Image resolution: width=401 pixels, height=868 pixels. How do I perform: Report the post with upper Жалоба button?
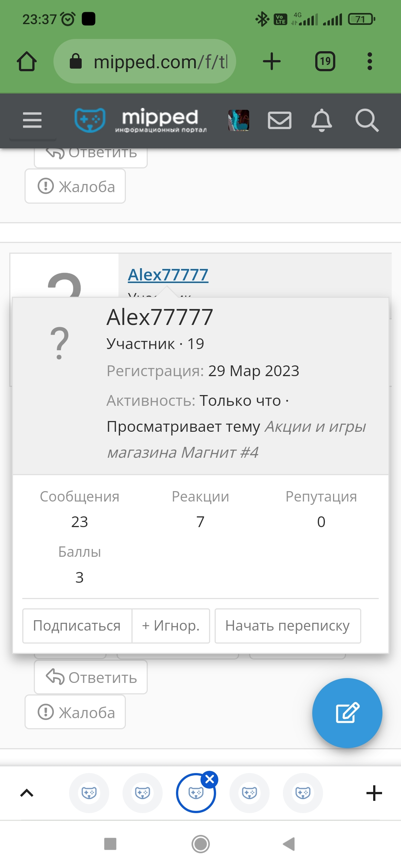[x=75, y=186]
